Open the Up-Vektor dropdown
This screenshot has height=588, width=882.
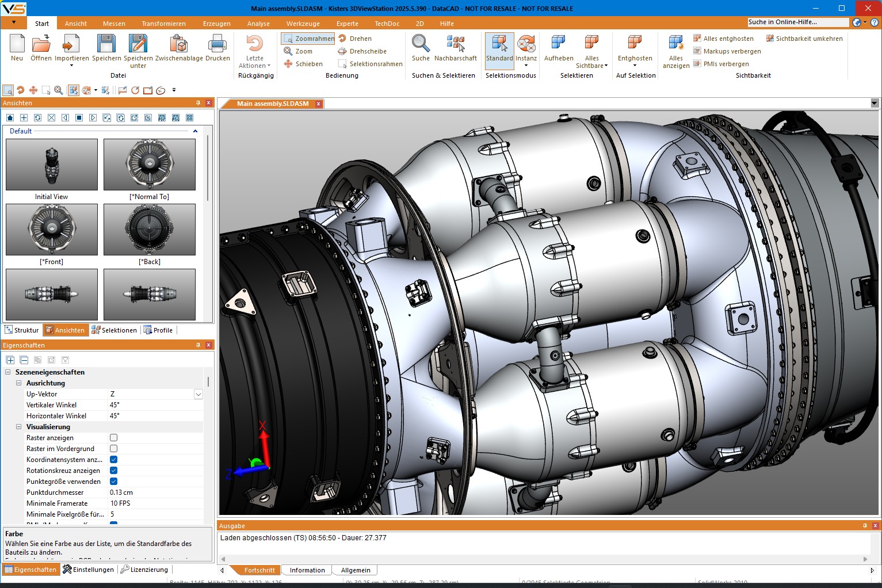pos(198,394)
